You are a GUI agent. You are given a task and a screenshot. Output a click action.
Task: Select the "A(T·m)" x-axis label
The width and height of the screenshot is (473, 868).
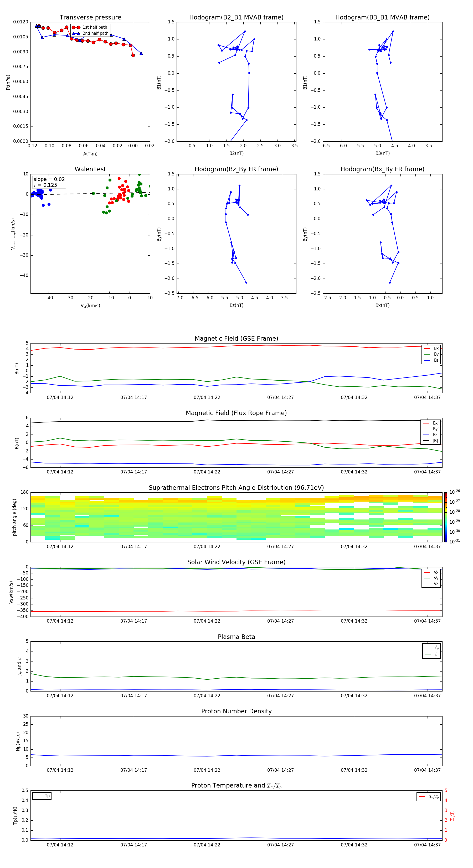coord(90,154)
